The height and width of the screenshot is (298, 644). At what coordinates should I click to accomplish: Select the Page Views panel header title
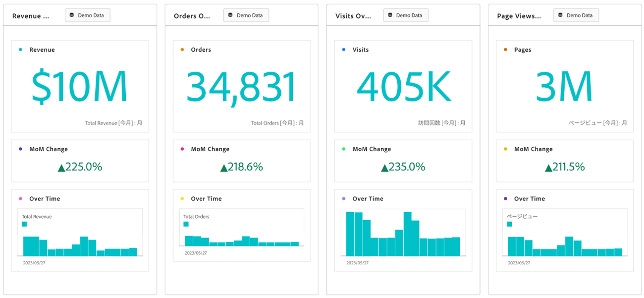(x=519, y=16)
